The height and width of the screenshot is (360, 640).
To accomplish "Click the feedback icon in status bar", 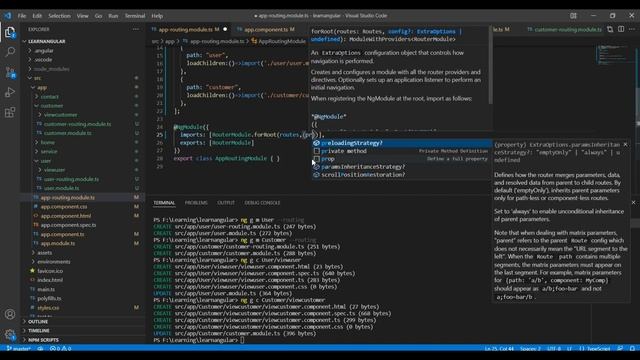I will (x=620, y=349).
